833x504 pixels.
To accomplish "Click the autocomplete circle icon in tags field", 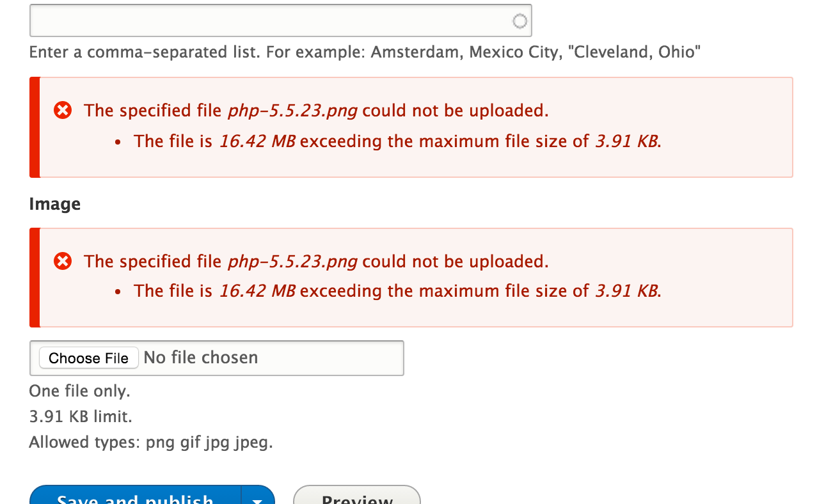I will click(x=520, y=22).
